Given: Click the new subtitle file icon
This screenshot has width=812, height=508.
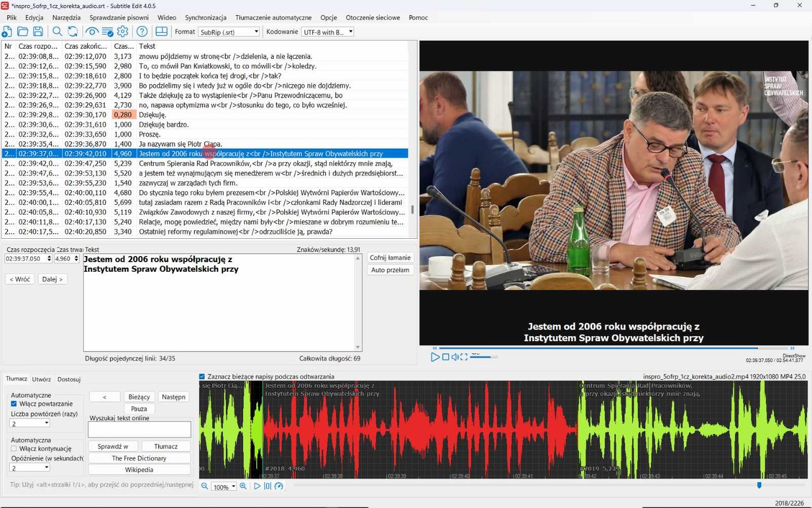Looking at the screenshot, I should [x=7, y=31].
